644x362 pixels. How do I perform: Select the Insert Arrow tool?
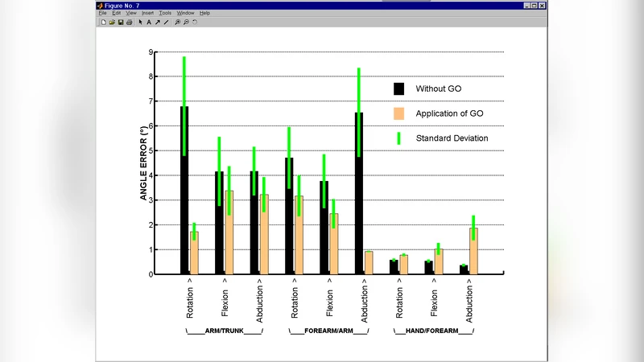[x=158, y=23]
